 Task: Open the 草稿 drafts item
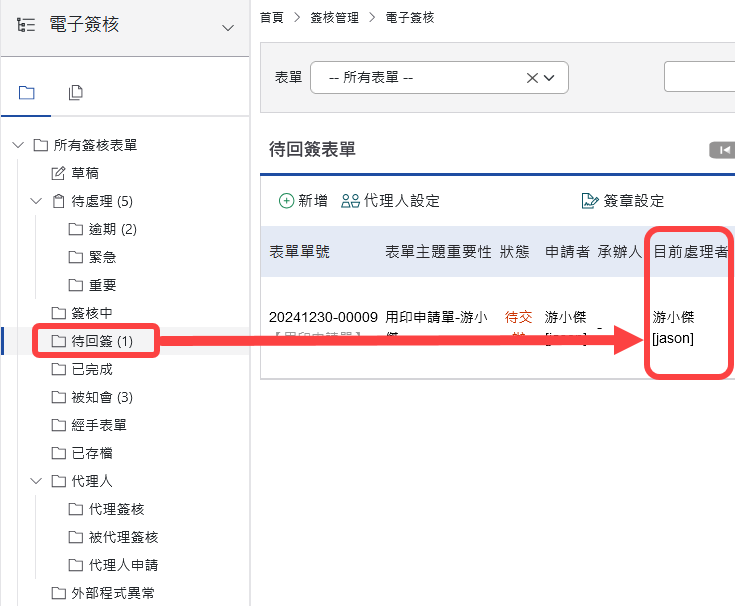(85, 173)
